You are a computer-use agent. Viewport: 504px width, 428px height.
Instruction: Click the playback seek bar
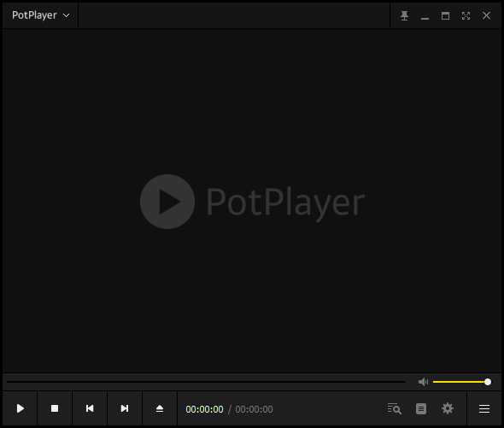point(206,382)
